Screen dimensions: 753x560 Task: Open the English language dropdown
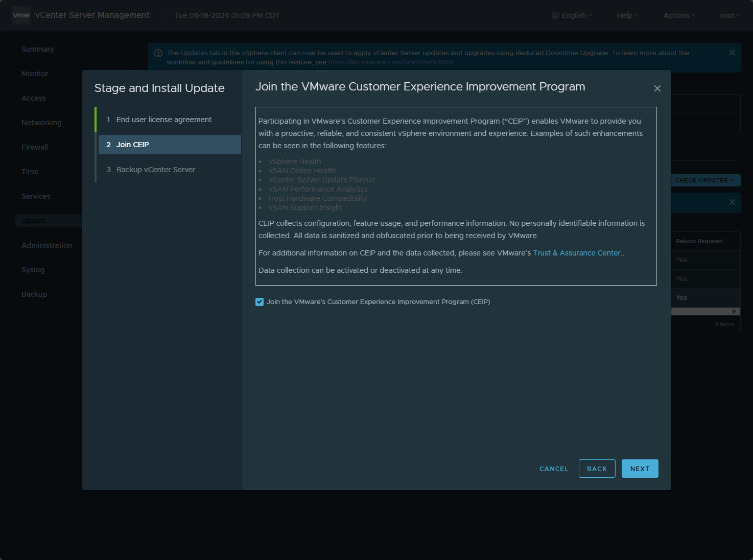pyautogui.click(x=572, y=15)
